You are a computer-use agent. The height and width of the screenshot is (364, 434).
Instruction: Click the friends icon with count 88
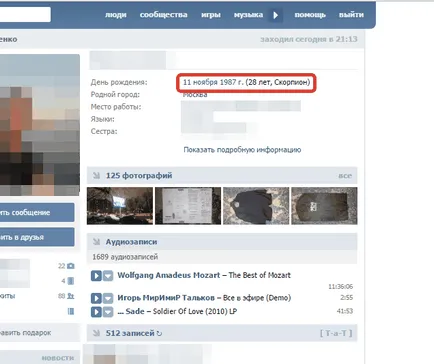[x=71, y=296]
